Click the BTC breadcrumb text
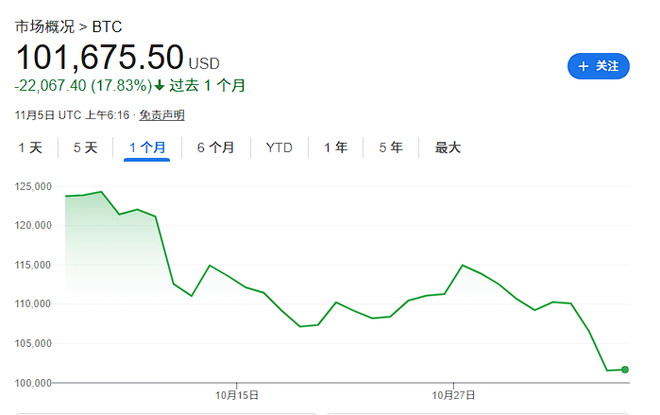This screenshot has height=415, width=660. pos(106,26)
